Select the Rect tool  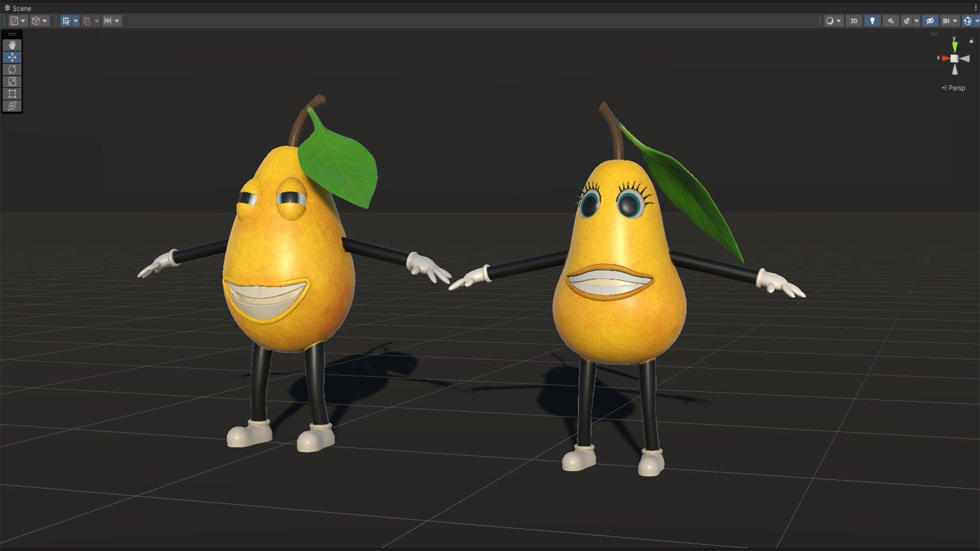[x=12, y=94]
